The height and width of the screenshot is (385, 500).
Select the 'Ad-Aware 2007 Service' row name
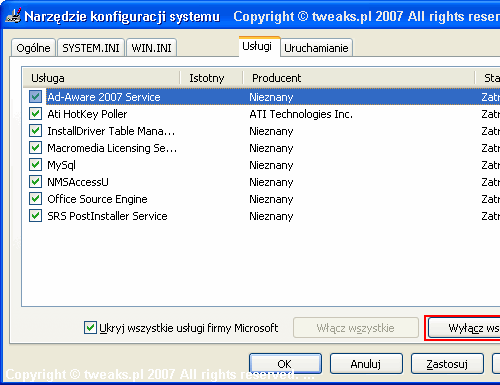[x=104, y=97]
